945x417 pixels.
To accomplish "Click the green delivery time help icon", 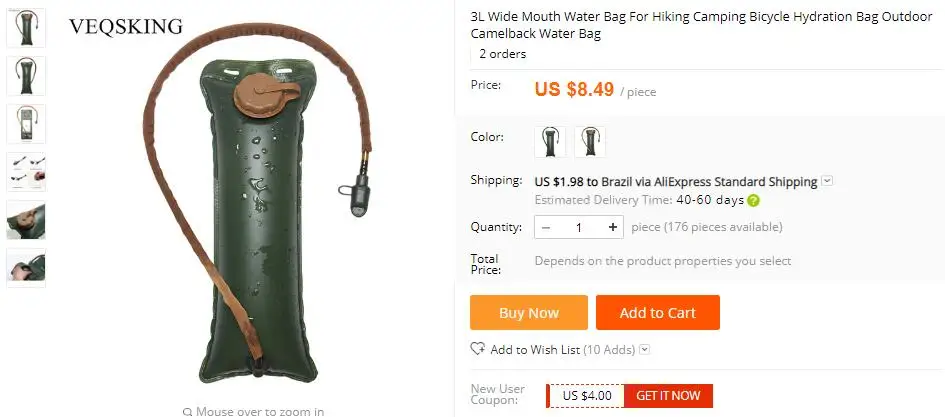I will (753, 201).
